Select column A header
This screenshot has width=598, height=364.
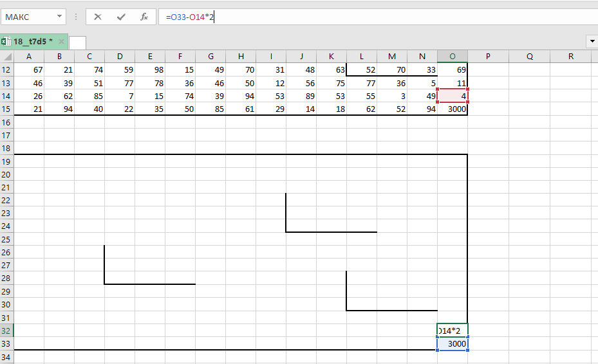(x=29, y=57)
